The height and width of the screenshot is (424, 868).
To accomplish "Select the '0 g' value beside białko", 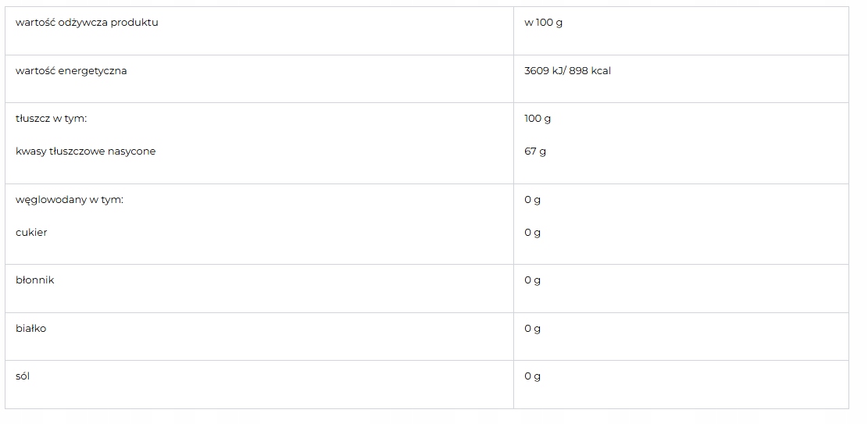I will [532, 329].
